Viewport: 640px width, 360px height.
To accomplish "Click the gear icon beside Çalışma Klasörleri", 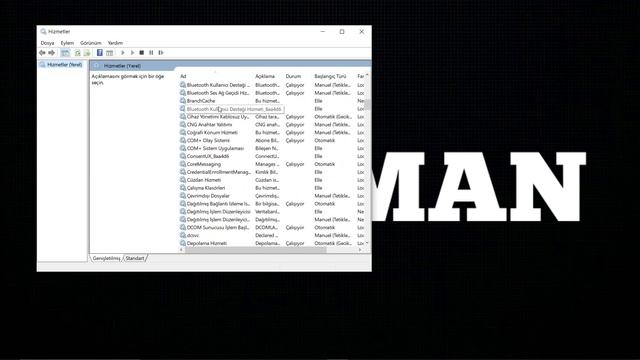I will [x=183, y=188].
